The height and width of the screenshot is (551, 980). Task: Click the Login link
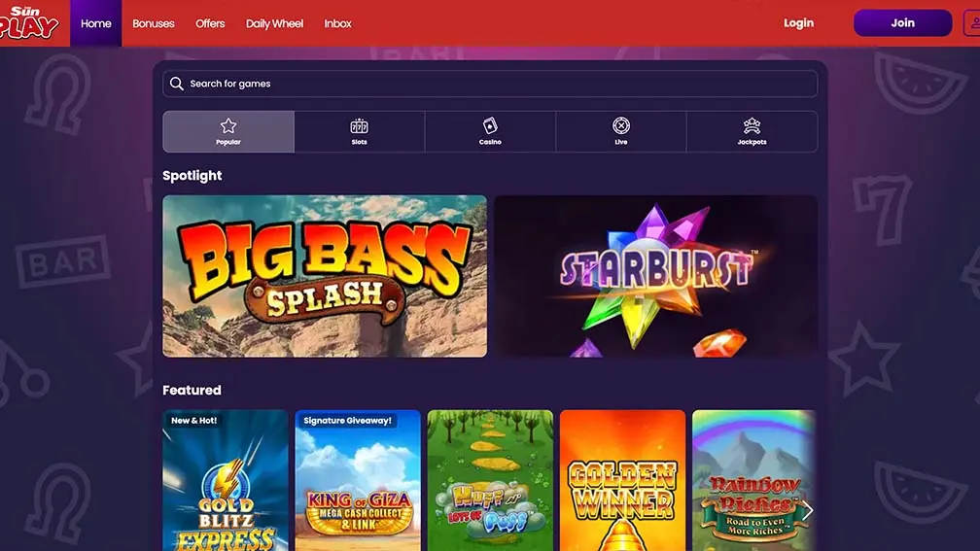[x=799, y=23]
